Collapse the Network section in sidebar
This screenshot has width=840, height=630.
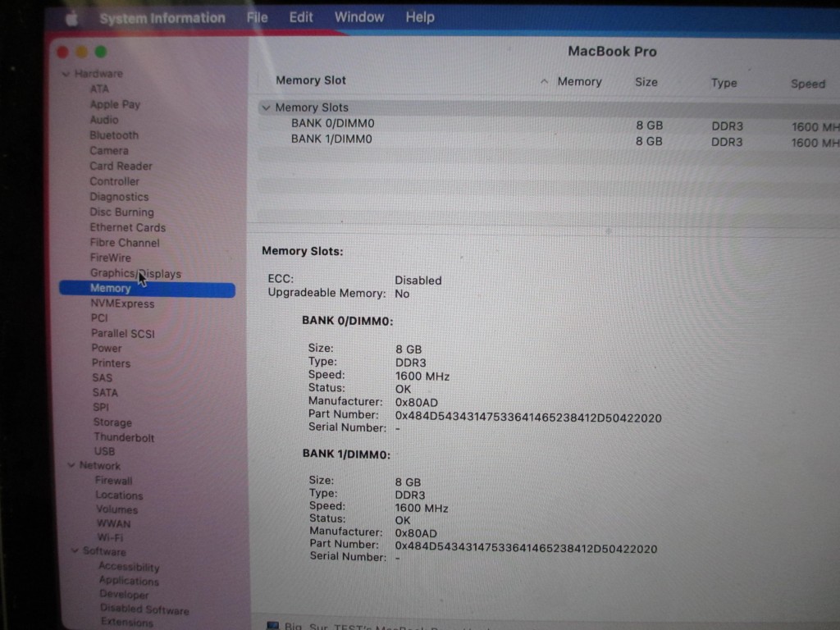coord(71,465)
